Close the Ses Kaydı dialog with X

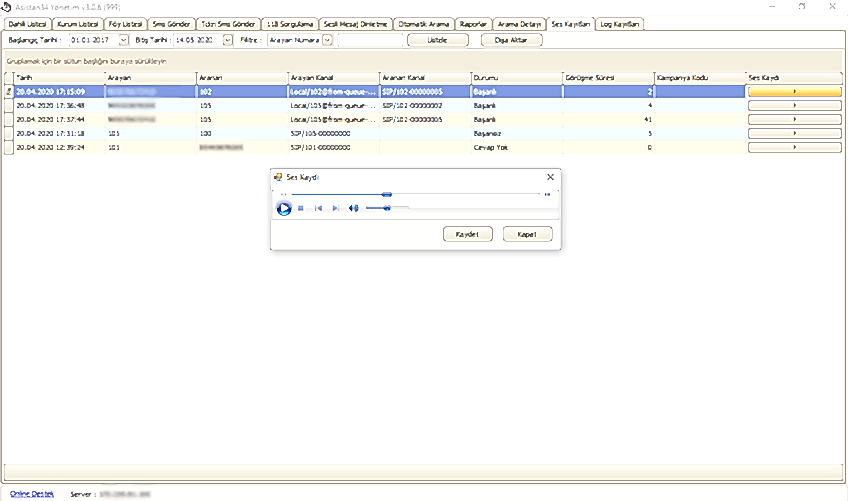coord(549,177)
